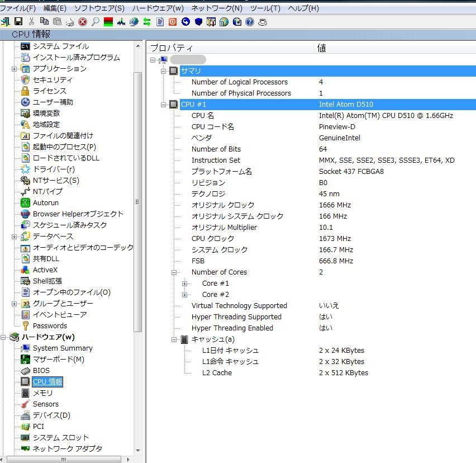Click the Save floppy disk toolbar icon
This screenshot has height=463, width=476.
(x=18, y=22)
